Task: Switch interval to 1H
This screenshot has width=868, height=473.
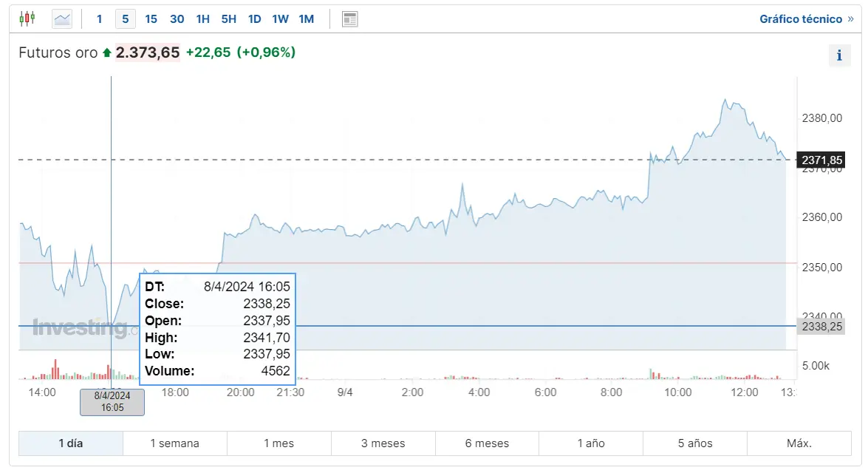Action: (202, 19)
